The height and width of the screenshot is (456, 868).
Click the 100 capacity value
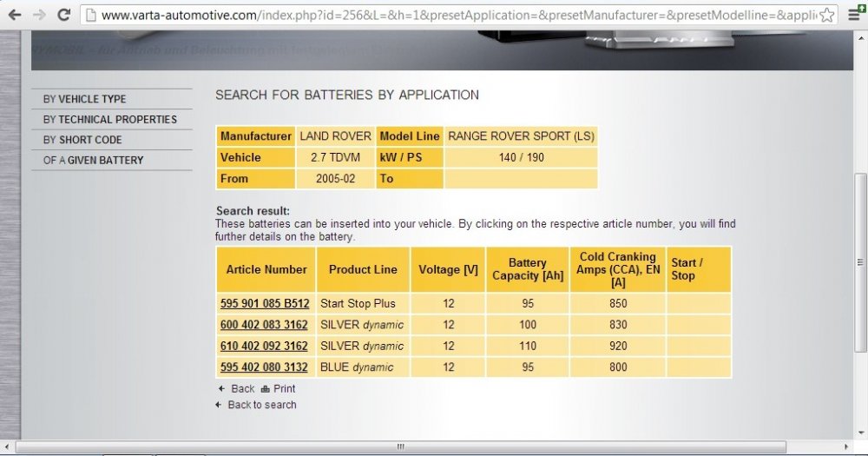click(x=528, y=325)
